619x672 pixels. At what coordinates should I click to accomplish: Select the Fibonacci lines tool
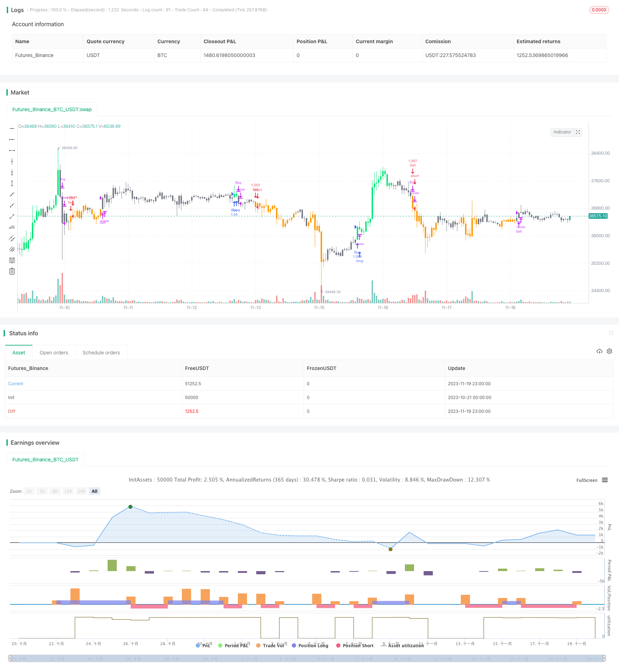(x=12, y=260)
